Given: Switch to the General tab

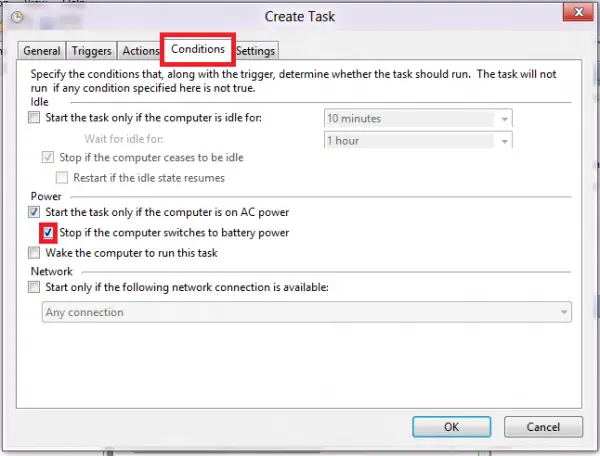Looking at the screenshot, I should [42, 50].
